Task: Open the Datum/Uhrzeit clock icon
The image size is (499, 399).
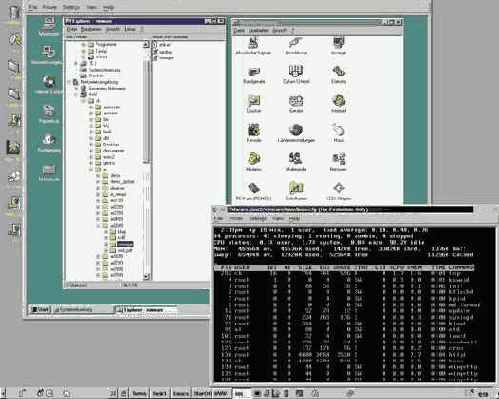Action: pyautogui.click(x=296, y=74)
